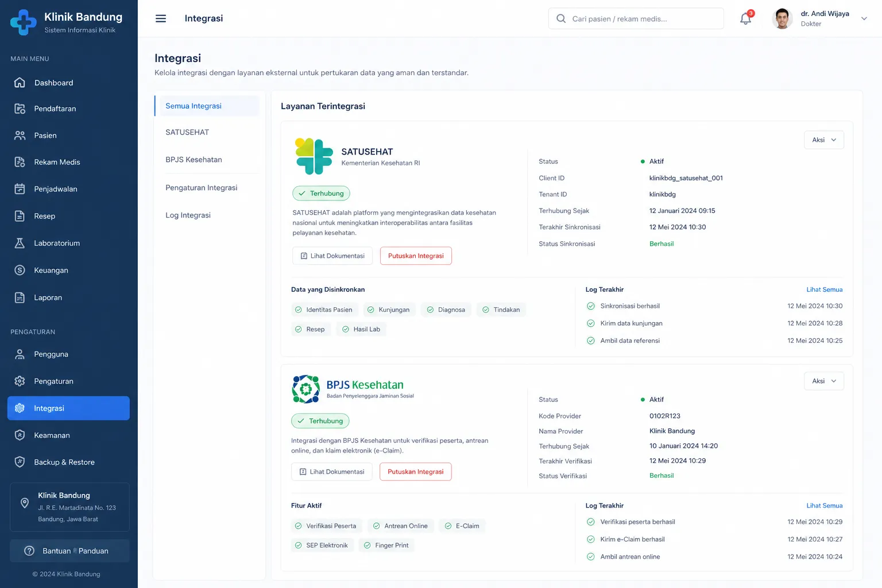
Task: Click the Bantuan & Panduan button
Action: pyautogui.click(x=69, y=551)
